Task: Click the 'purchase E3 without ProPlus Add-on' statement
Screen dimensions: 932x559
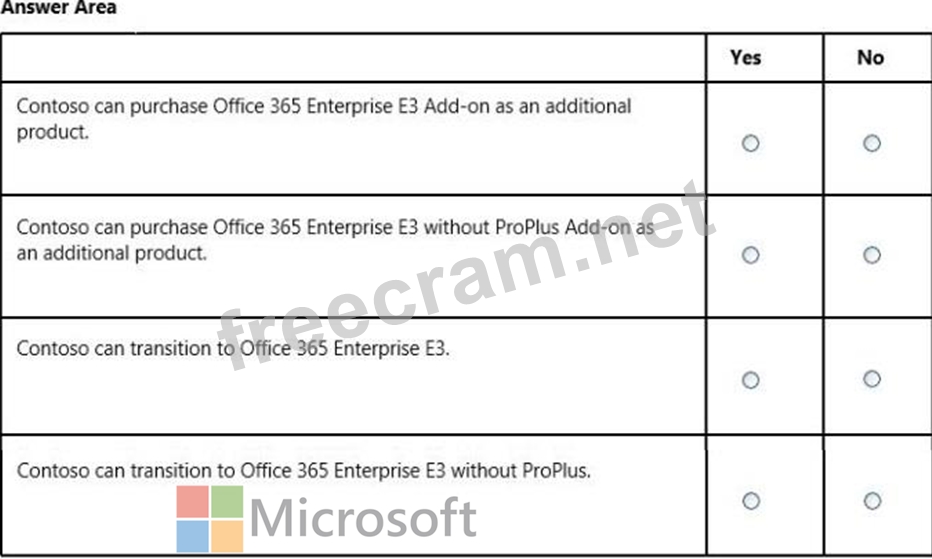Action: click(334, 240)
